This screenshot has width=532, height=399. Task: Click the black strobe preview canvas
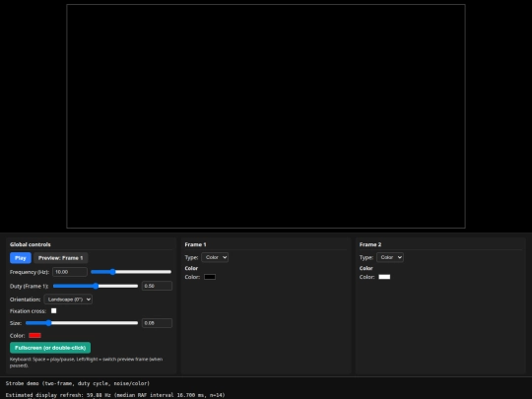click(266, 116)
